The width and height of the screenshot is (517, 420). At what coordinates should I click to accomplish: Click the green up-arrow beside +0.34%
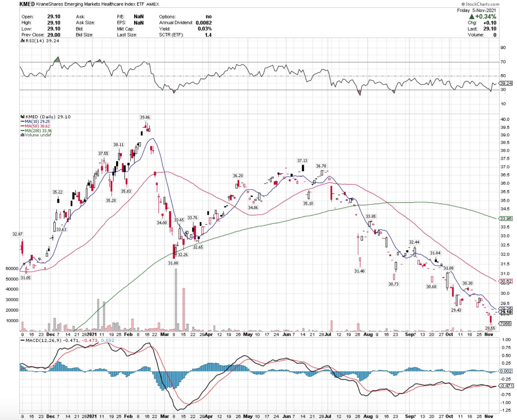[x=472, y=16]
